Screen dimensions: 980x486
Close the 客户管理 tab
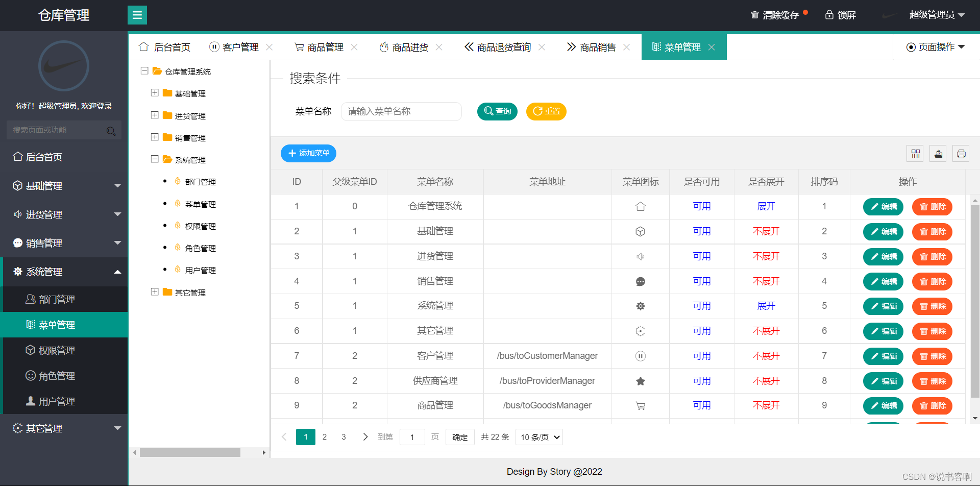pos(269,47)
